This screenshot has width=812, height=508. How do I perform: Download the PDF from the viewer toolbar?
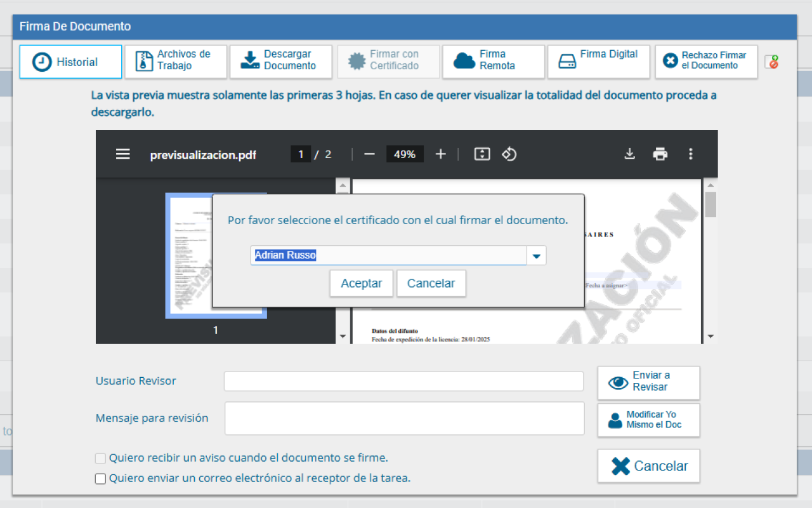(629, 154)
